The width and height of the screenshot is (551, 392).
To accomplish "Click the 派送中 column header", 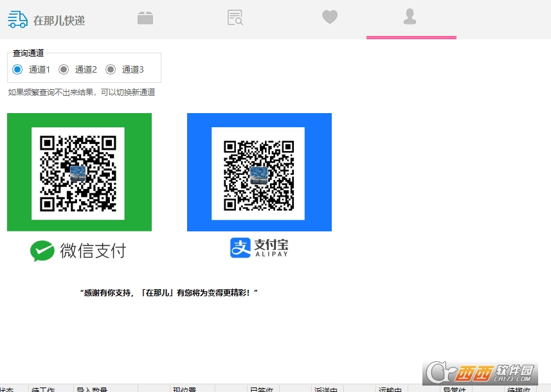I will (326, 389).
